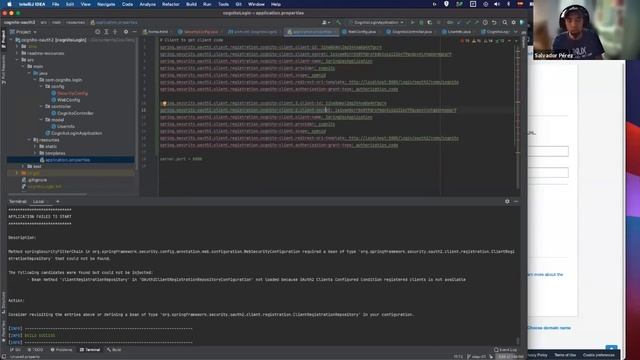Open the CognitoLoginApplication run configuration dropdown
The image size is (640, 360).
[376, 22]
